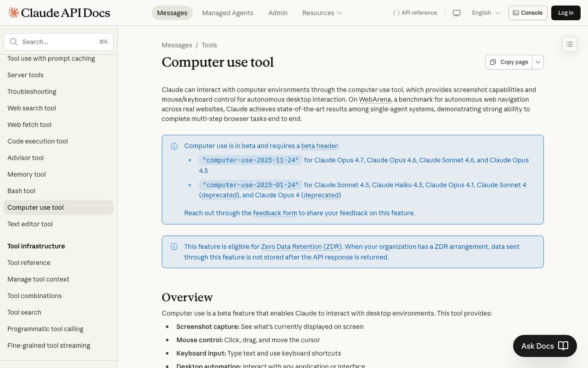The height and width of the screenshot is (368, 588).
Task: Open the Copy page options arrow
Action: point(538,62)
